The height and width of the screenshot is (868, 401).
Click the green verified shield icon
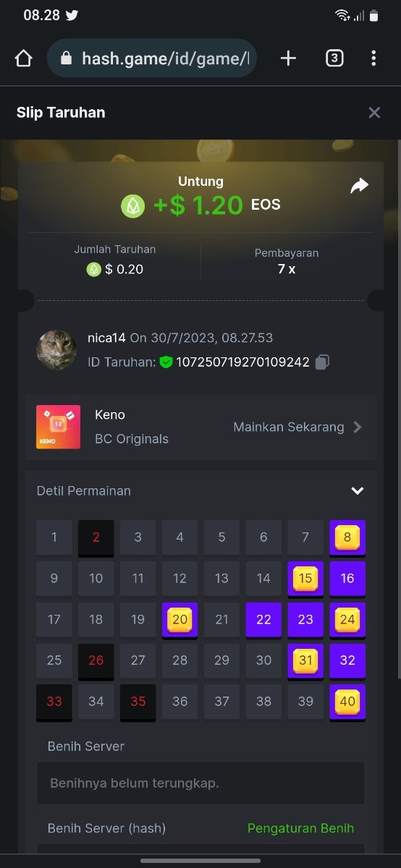166,362
